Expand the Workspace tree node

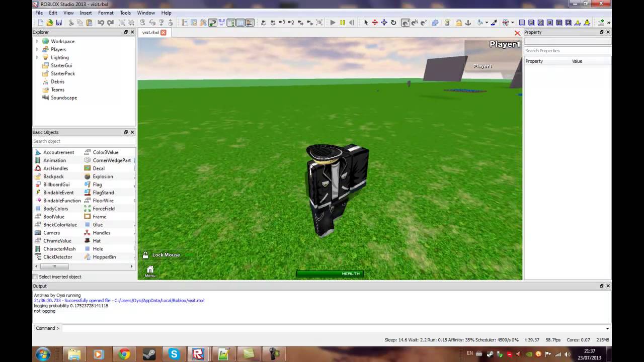pos(37,41)
